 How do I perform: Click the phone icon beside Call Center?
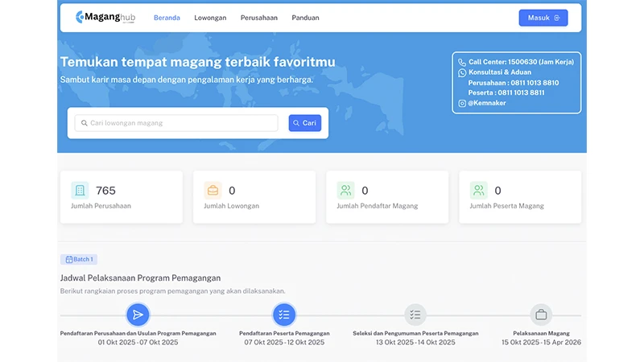click(x=462, y=62)
